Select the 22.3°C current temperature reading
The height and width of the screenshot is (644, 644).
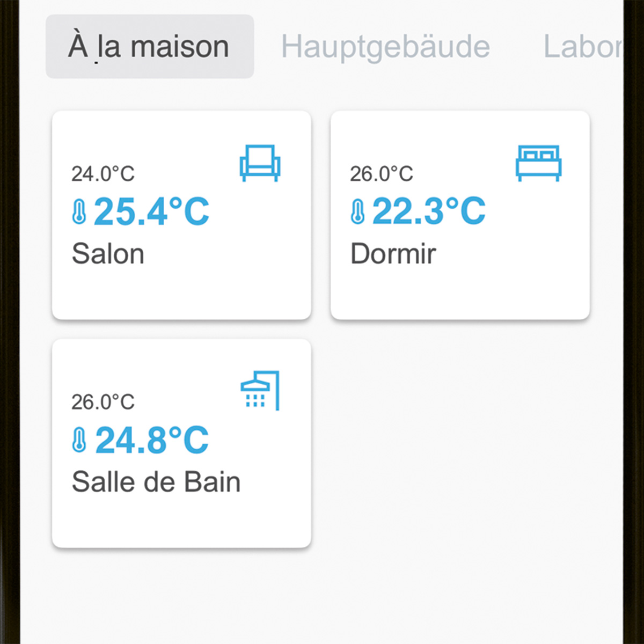[429, 211]
